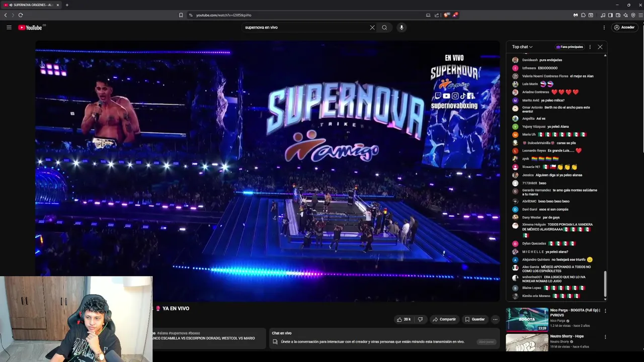Click the Neutro Shorty - Hope title
The height and width of the screenshot is (362, 644).
(x=567, y=336)
